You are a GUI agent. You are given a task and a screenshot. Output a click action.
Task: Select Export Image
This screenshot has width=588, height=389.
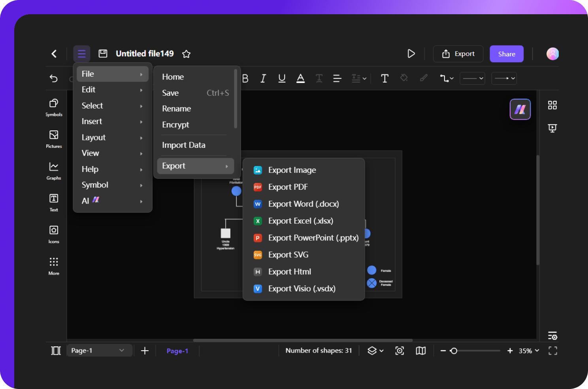303,170
